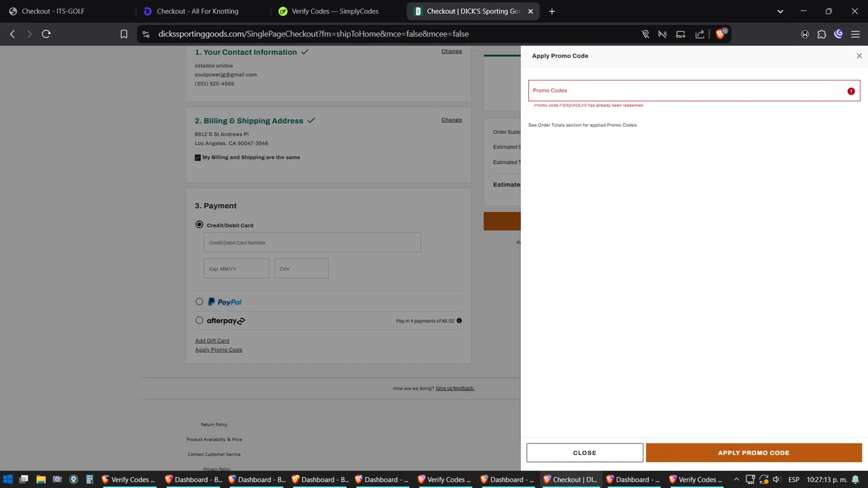This screenshot has width=868, height=488.
Task: Open the circular app icon on the taskbar
Action: (x=73, y=479)
